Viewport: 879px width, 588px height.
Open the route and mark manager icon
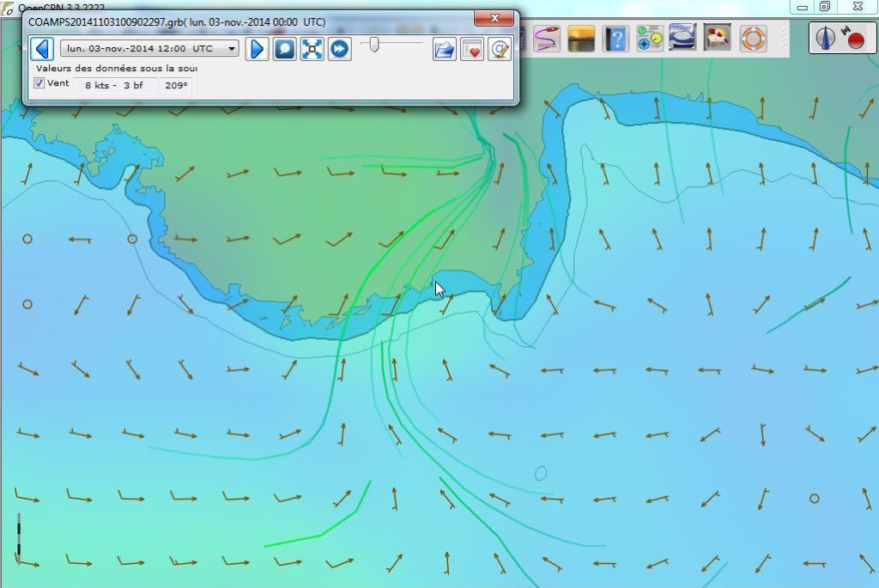(547, 39)
